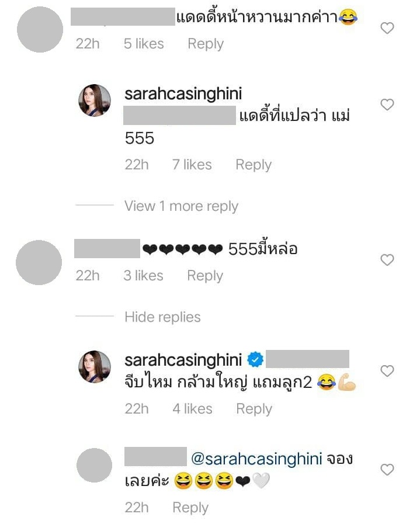This screenshot has width=420, height=524.
Task: Open the @sarahcasinghini mention link
Action: click(x=256, y=459)
